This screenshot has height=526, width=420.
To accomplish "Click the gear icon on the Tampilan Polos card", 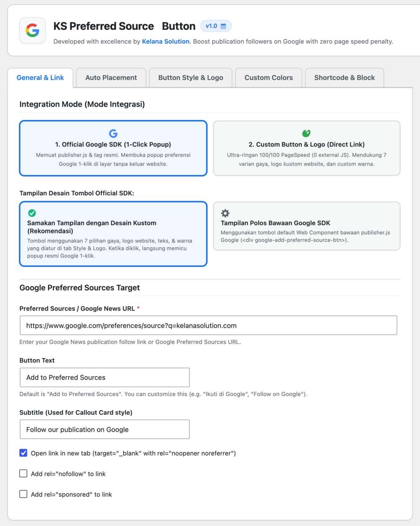I will 225,213.
